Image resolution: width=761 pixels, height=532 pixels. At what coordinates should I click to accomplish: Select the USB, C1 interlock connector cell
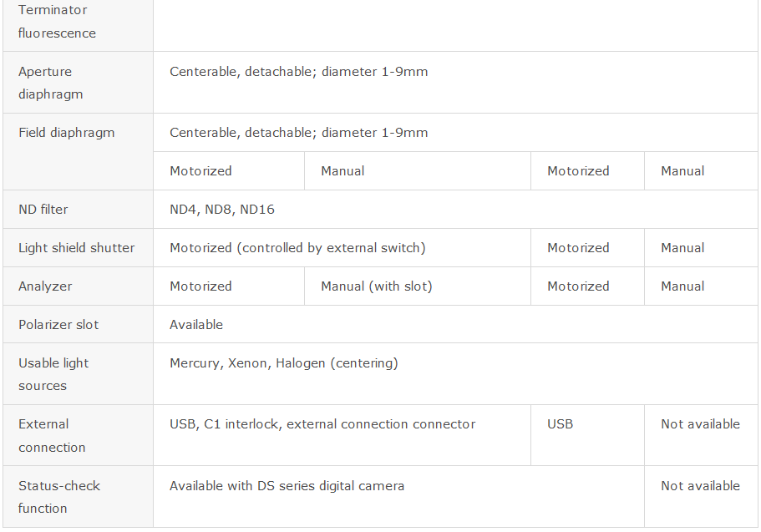(342, 435)
